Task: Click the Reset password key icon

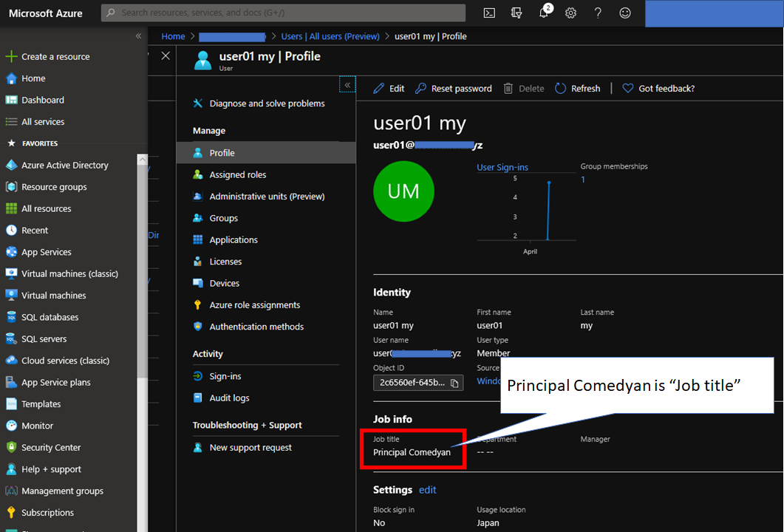Action: 421,89
